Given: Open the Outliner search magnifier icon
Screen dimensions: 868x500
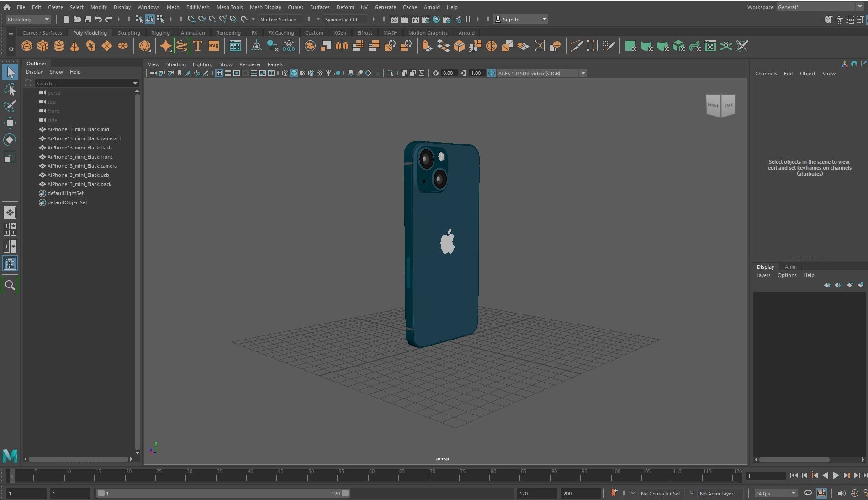Looking at the screenshot, I should (x=10, y=285).
